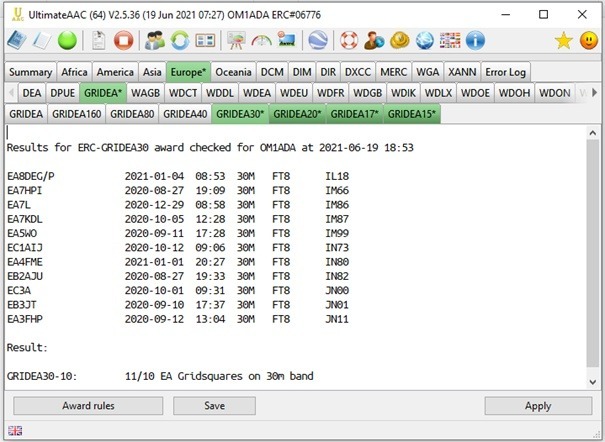Click the results scrollbar down arrow

pyautogui.click(x=593, y=382)
